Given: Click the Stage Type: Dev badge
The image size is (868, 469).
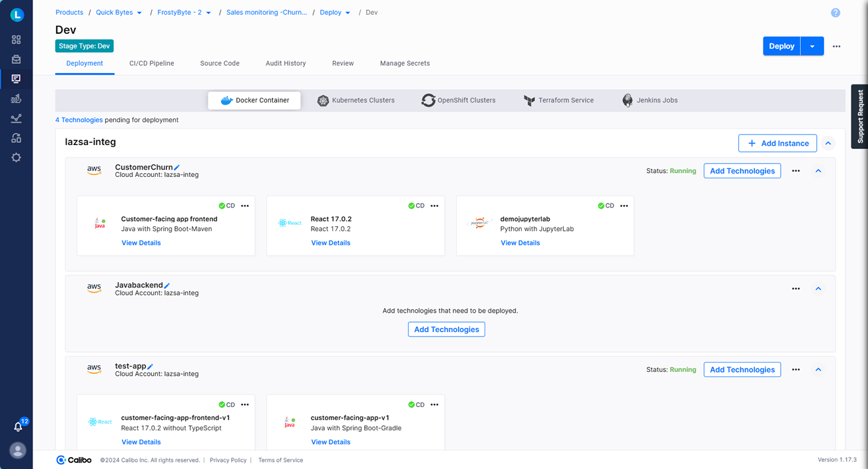Looking at the screenshot, I should [x=84, y=46].
